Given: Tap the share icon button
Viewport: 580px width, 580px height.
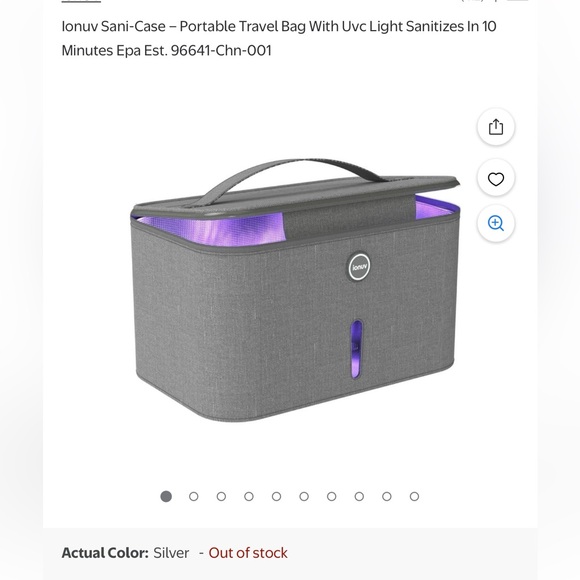Looking at the screenshot, I should coord(496,127).
